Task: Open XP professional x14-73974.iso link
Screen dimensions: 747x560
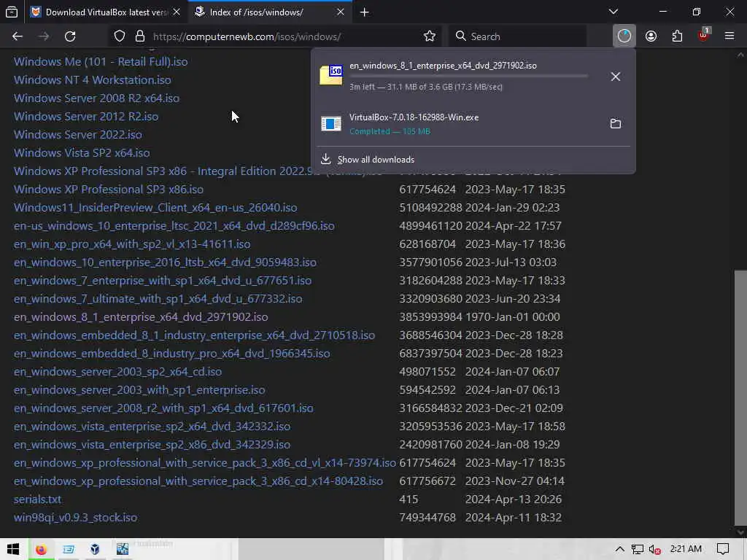Action: coord(205,463)
